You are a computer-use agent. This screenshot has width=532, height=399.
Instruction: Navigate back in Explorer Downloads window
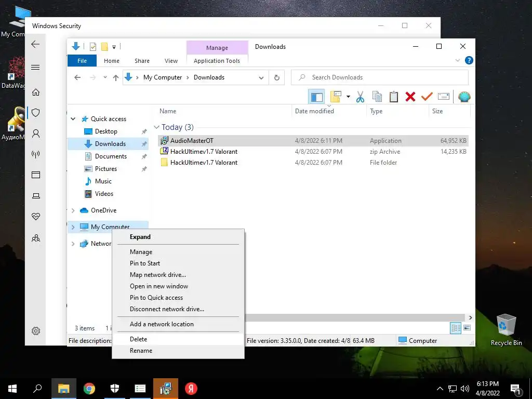coord(77,78)
